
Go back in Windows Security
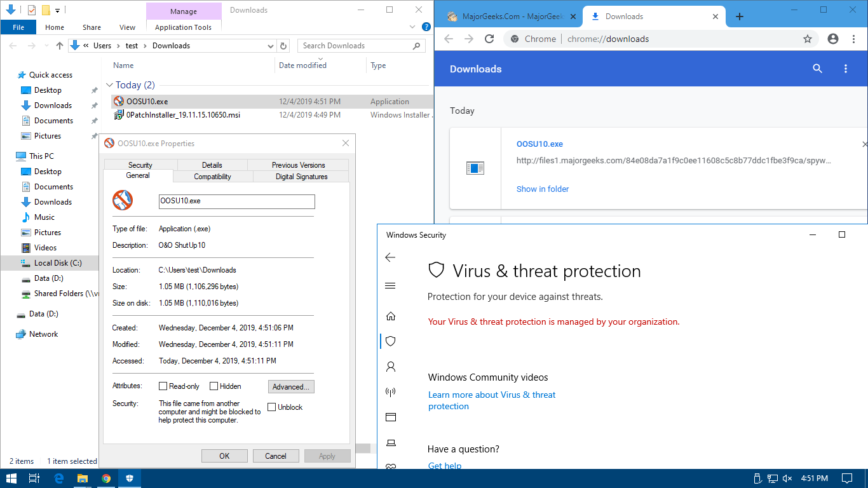tap(390, 257)
